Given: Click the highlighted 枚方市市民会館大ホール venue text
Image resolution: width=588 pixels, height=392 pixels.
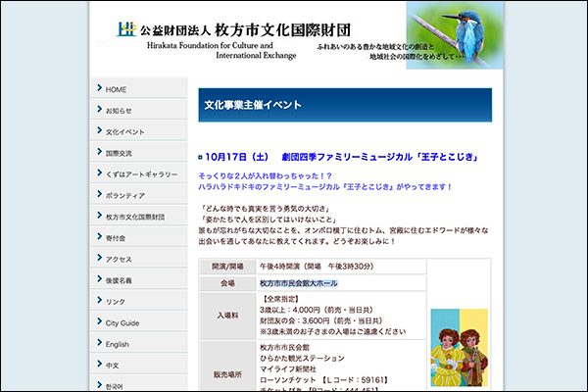Looking at the screenshot, I should click(x=298, y=283).
